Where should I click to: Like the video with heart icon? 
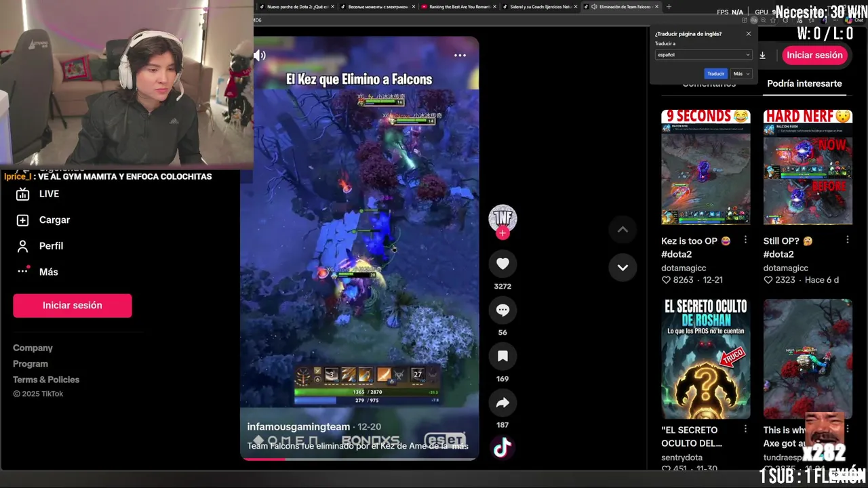tap(502, 264)
